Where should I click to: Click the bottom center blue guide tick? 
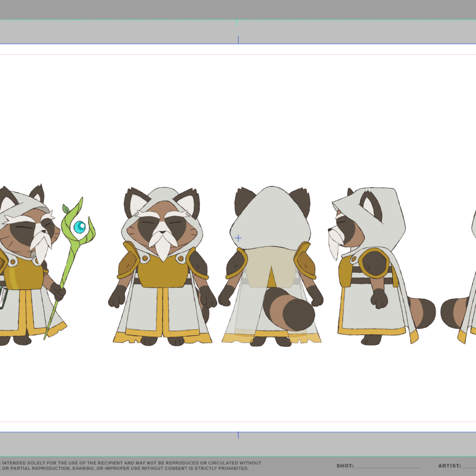(x=238, y=435)
